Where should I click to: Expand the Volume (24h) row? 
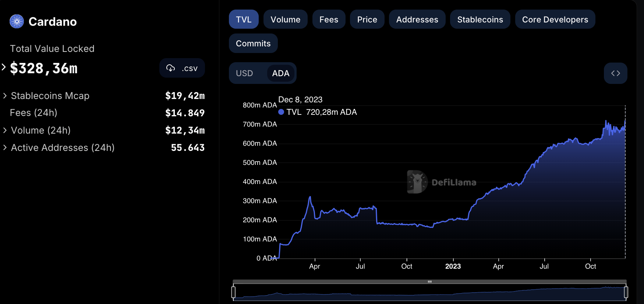(5, 130)
